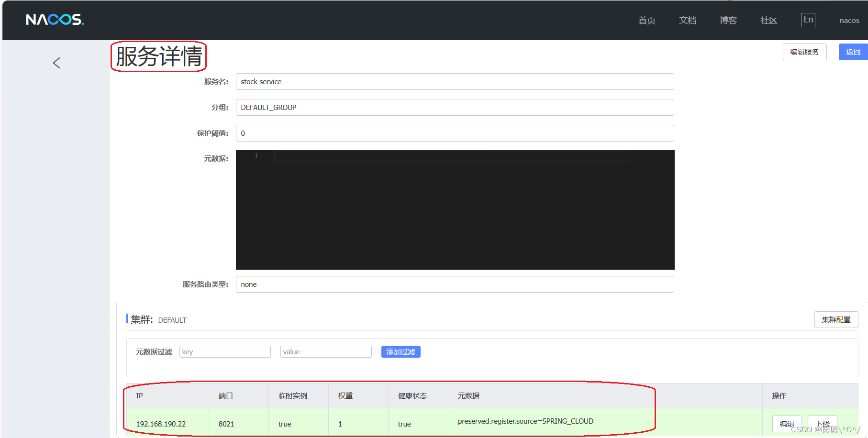868x438 pixels.
Task: Click the 分组 field with DEFAULT_GROUP
Action: pyautogui.click(x=455, y=107)
